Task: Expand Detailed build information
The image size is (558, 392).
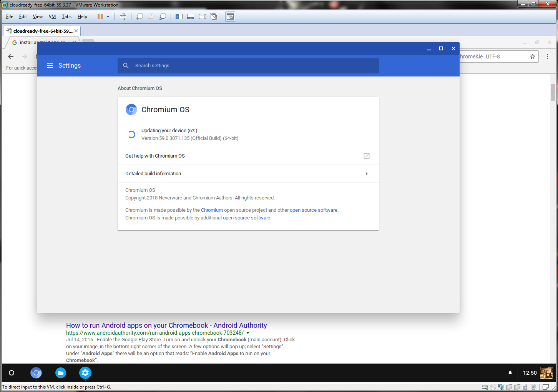Action: (x=248, y=174)
